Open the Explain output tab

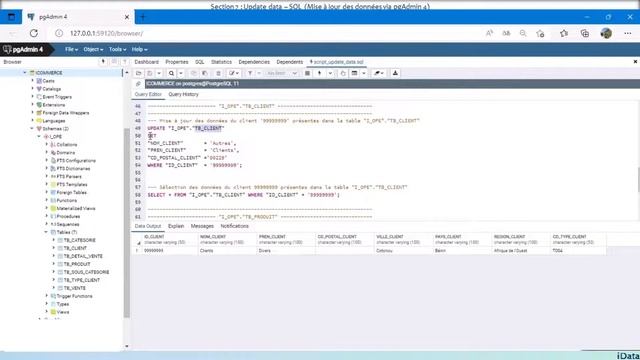[x=176, y=226]
